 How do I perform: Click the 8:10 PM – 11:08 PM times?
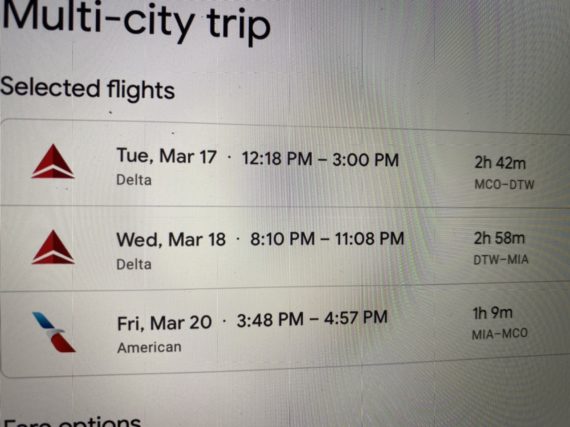pos(327,239)
